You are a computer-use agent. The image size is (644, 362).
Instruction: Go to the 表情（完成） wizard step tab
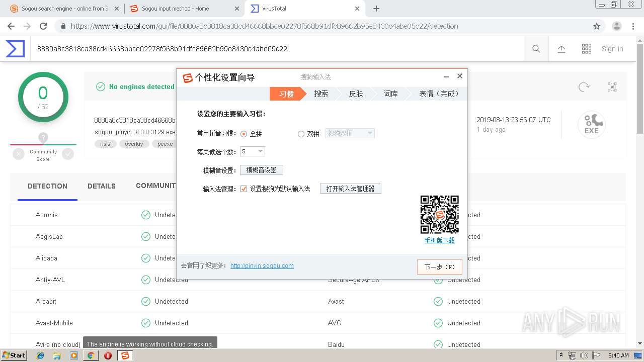click(439, 94)
